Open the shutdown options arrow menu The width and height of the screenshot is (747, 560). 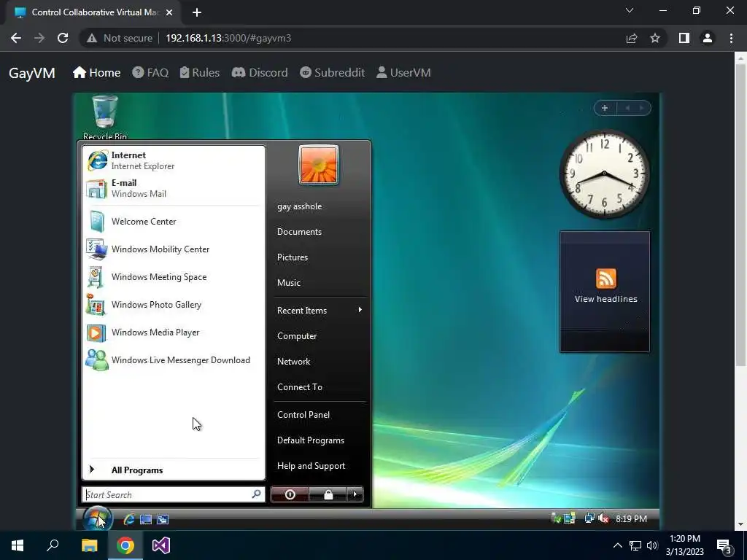click(355, 494)
